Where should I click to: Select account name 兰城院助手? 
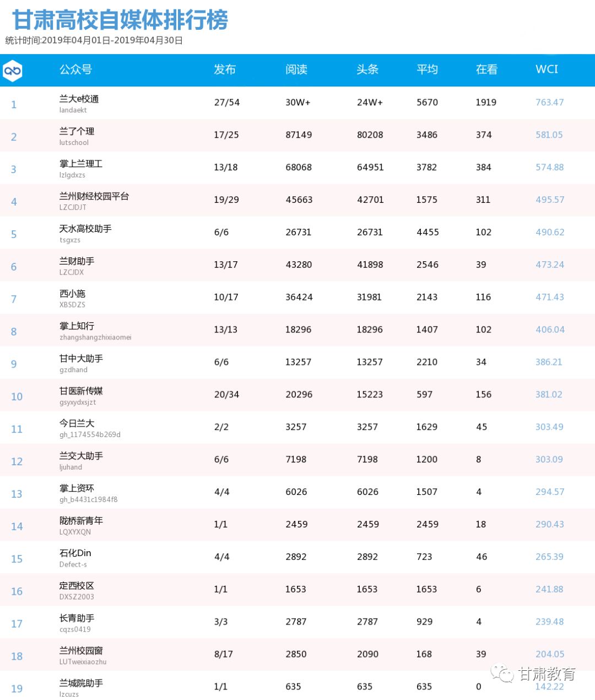(x=81, y=684)
